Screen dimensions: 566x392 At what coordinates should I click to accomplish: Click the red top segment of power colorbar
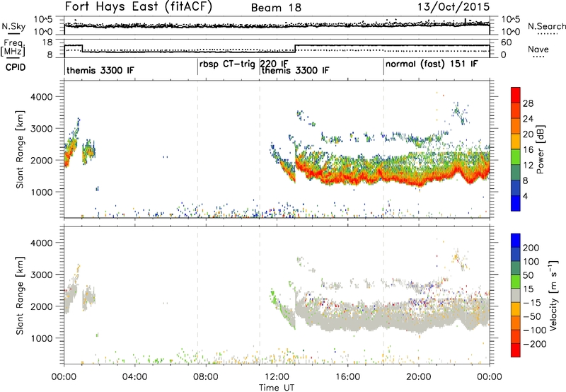click(516, 95)
